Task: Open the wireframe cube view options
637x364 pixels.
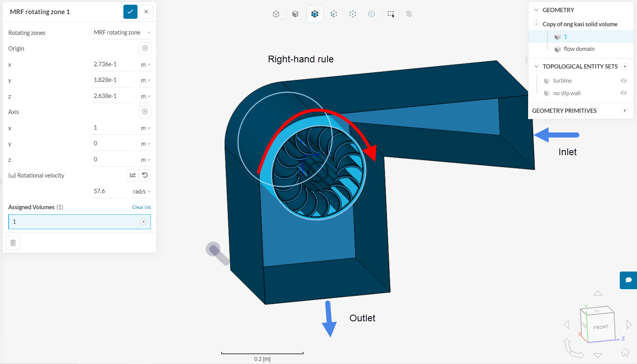Action: [x=276, y=14]
